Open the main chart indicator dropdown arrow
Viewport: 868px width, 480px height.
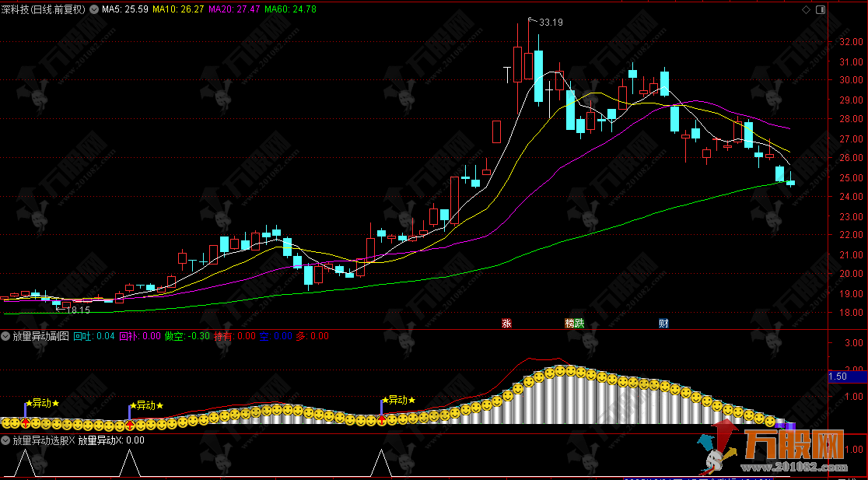[x=95, y=9]
